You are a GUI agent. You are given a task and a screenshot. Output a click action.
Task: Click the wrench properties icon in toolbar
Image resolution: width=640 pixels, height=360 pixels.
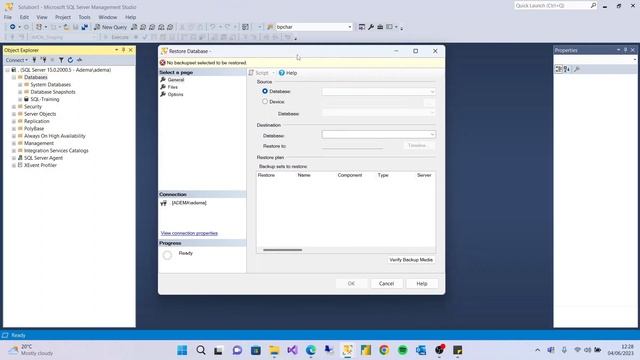371,27
